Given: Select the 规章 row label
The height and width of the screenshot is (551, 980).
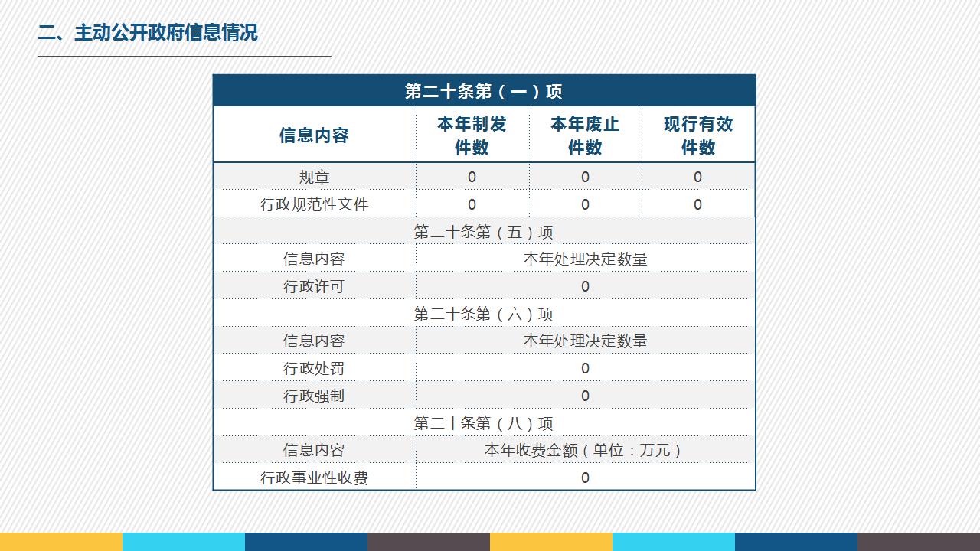Looking at the screenshot, I should pos(314,178).
